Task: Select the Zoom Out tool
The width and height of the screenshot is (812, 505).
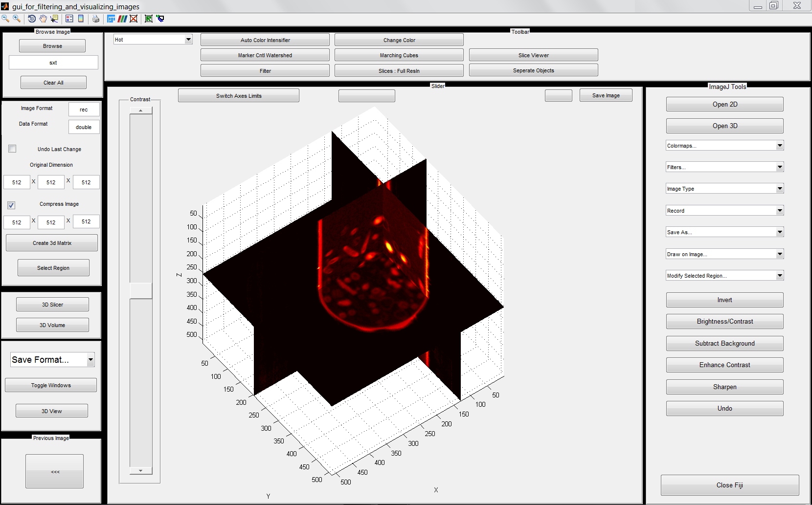Action: [x=5, y=19]
